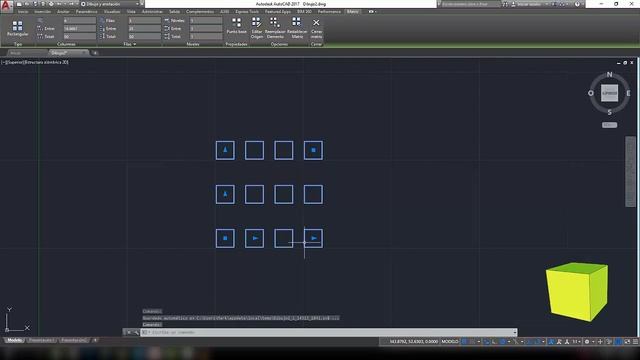
Task: Click the Filas count input field
Action: 144,20
